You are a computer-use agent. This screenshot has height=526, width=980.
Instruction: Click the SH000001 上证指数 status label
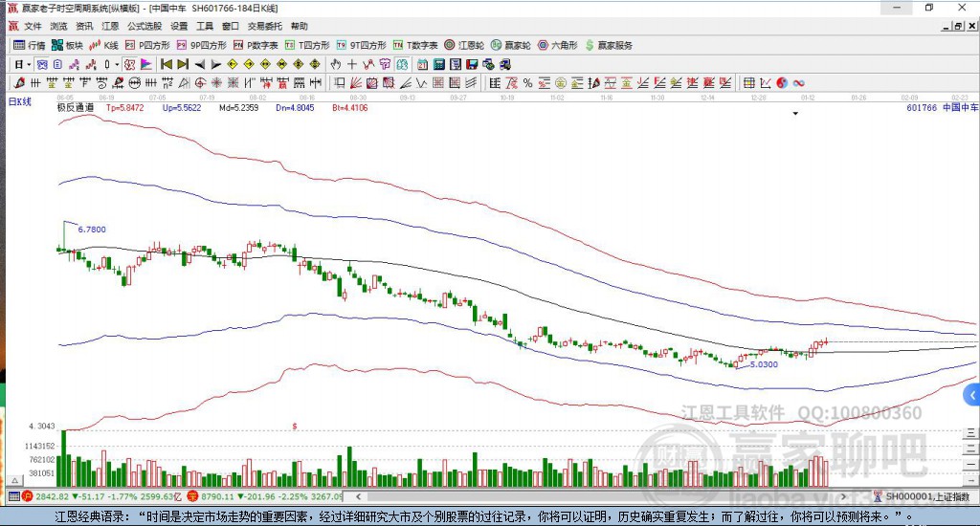(926, 496)
